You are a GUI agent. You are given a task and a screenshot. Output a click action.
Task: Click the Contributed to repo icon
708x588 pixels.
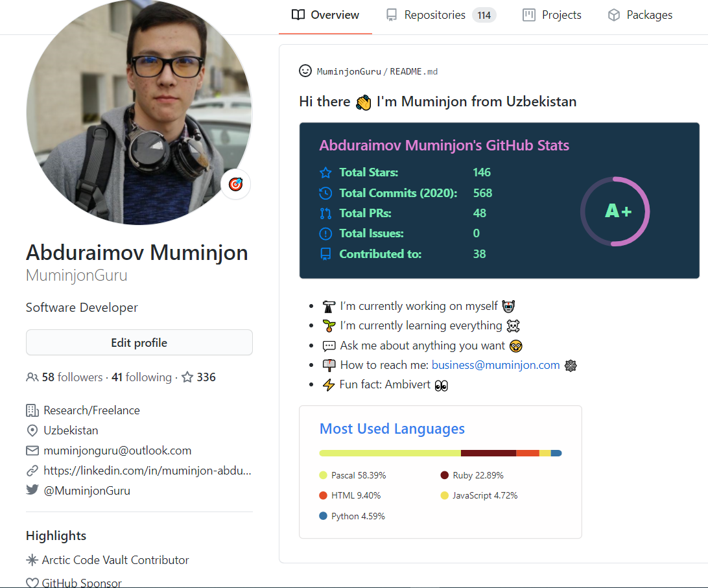click(x=325, y=254)
